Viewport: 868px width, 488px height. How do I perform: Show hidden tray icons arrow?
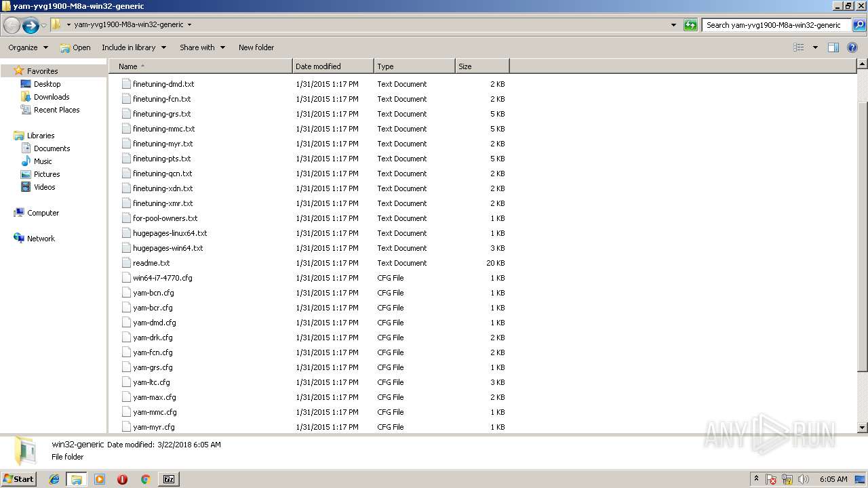(x=756, y=479)
